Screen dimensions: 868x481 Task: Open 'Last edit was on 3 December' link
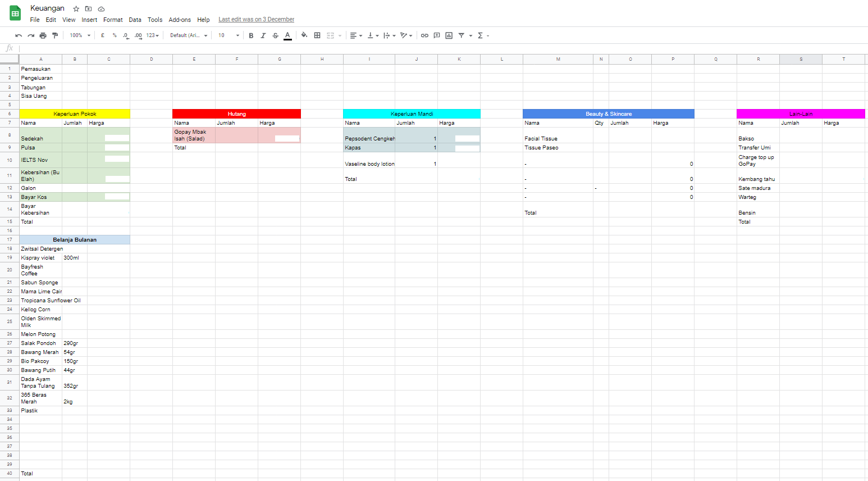point(257,20)
